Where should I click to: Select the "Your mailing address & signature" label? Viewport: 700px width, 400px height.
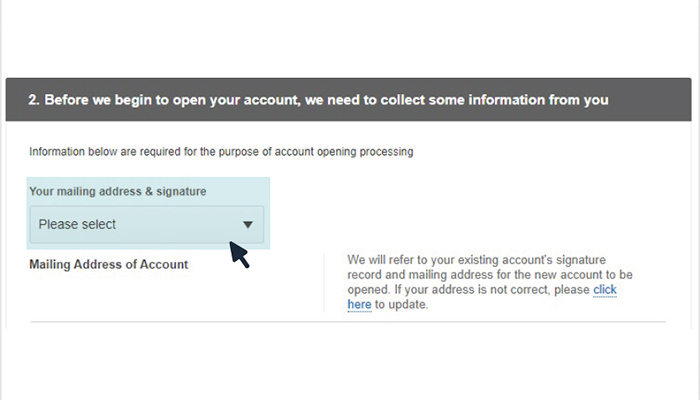[118, 192]
